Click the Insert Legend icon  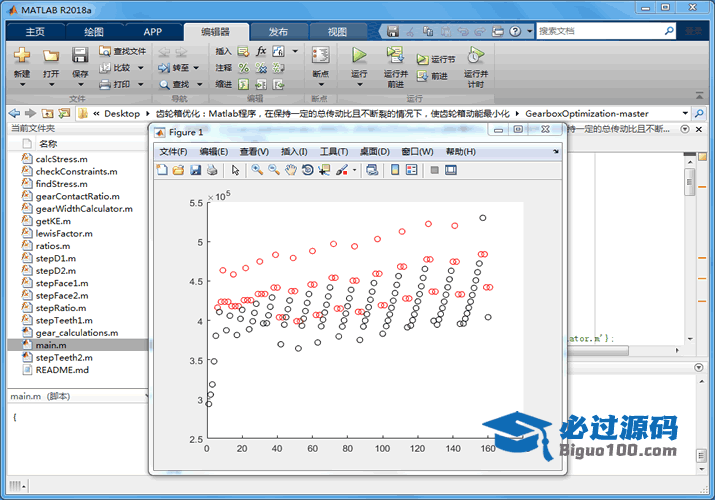coord(412,170)
